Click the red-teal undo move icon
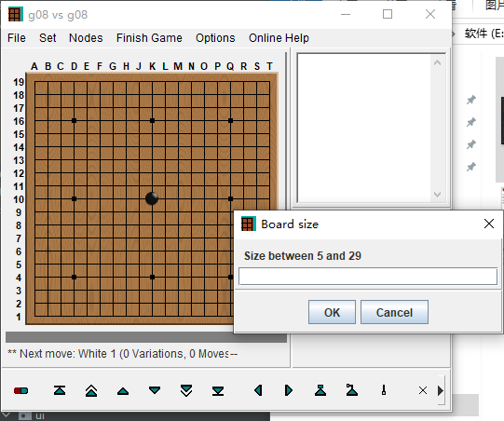The height and width of the screenshot is (421, 504). coord(20,391)
